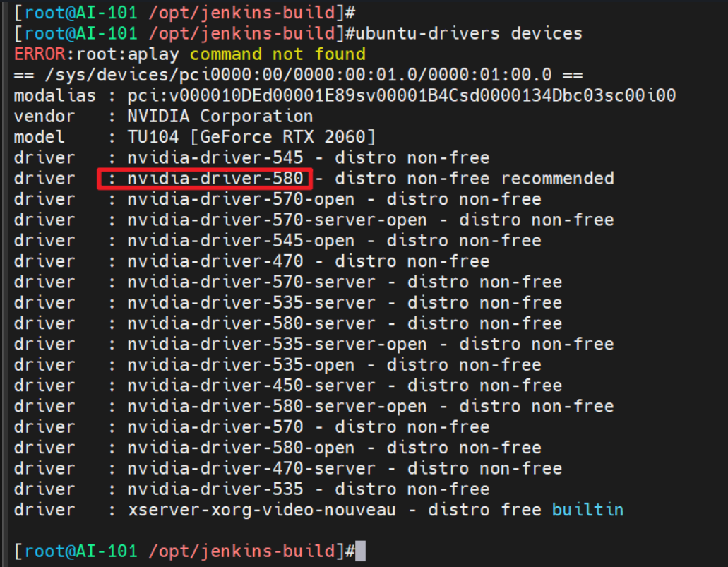Click the 'nvidia-driver-535-server-open' entry
Screen dimensions: 728x567
click(x=277, y=345)
